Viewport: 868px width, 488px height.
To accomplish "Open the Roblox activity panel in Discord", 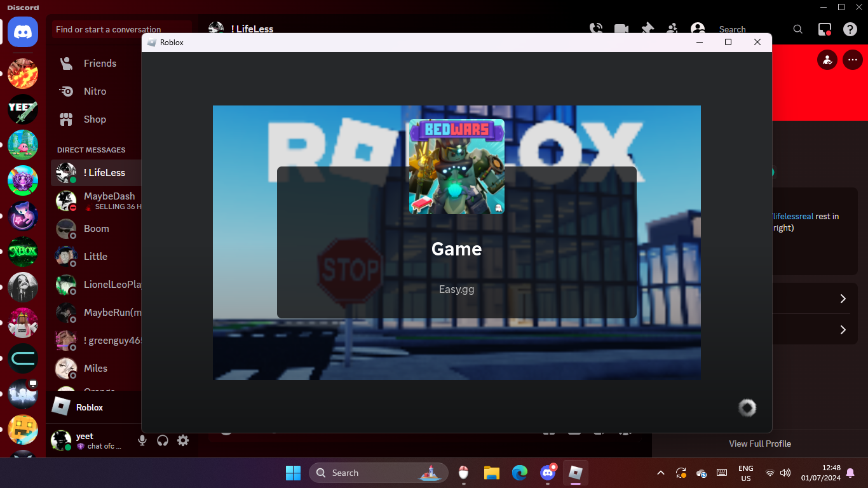I will (93, 407).
